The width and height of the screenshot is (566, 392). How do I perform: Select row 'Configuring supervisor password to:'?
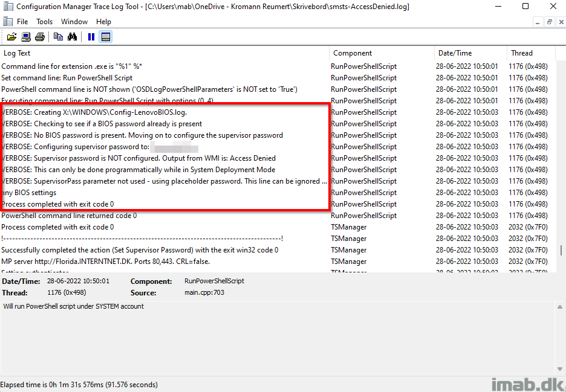point(278,147)
